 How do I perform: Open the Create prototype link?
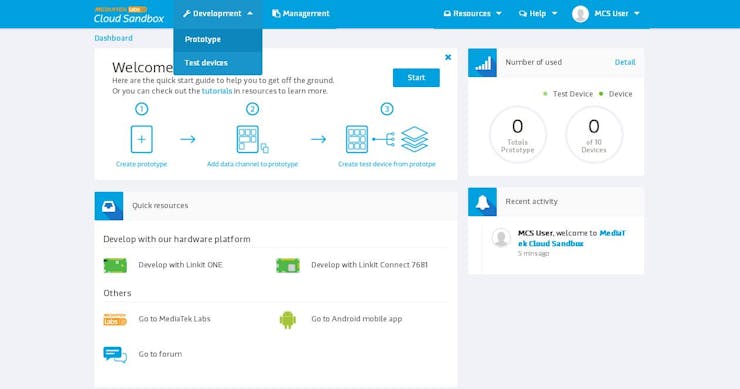pos(142,164)
